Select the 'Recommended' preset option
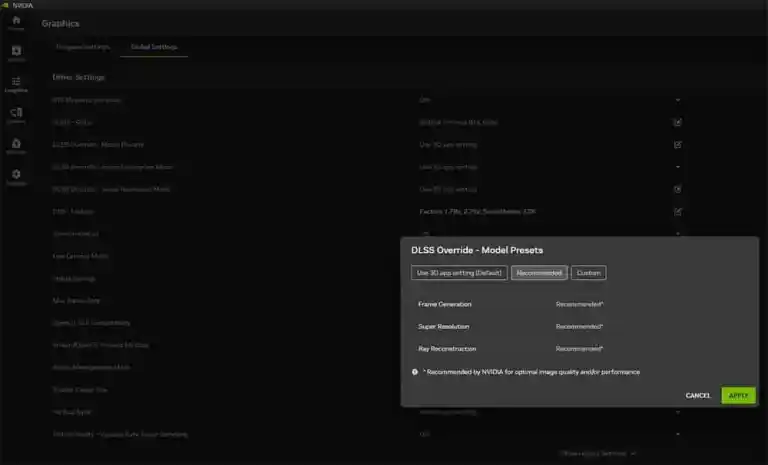 [x=539, y=273]
